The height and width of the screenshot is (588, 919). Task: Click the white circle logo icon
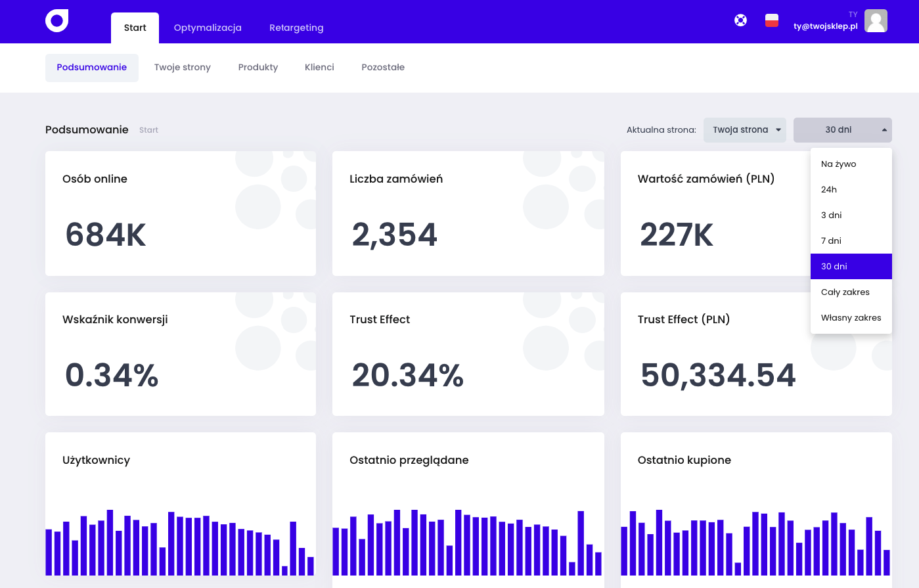[x=56, y=21]
